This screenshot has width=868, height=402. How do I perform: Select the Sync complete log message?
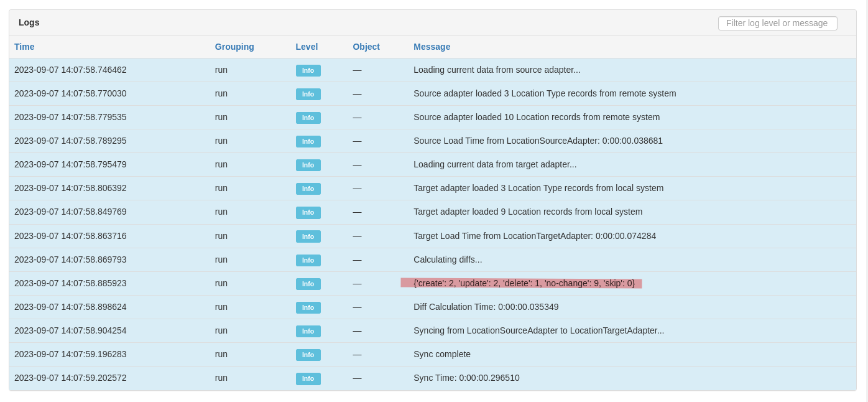(x=442, y=354)
